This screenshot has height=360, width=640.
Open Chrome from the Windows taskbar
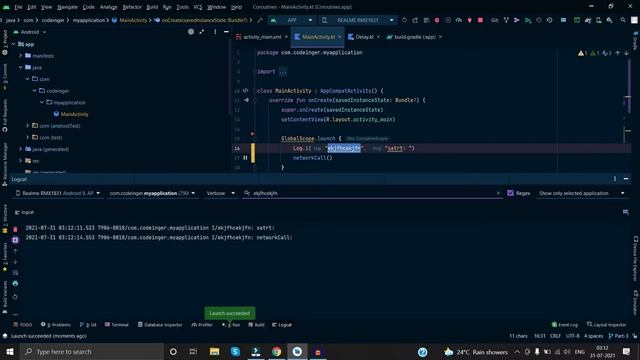(x=276, y=351)
